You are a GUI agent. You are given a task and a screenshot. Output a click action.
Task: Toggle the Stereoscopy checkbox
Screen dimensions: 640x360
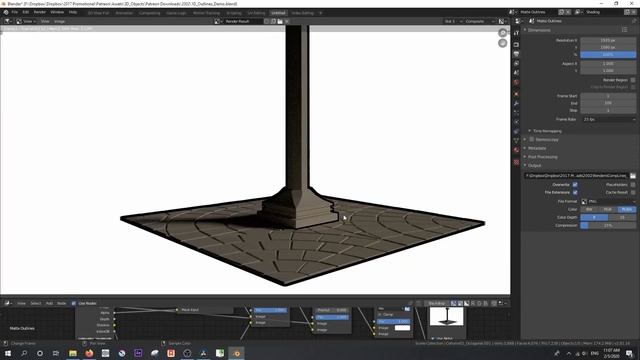[531, 140]
